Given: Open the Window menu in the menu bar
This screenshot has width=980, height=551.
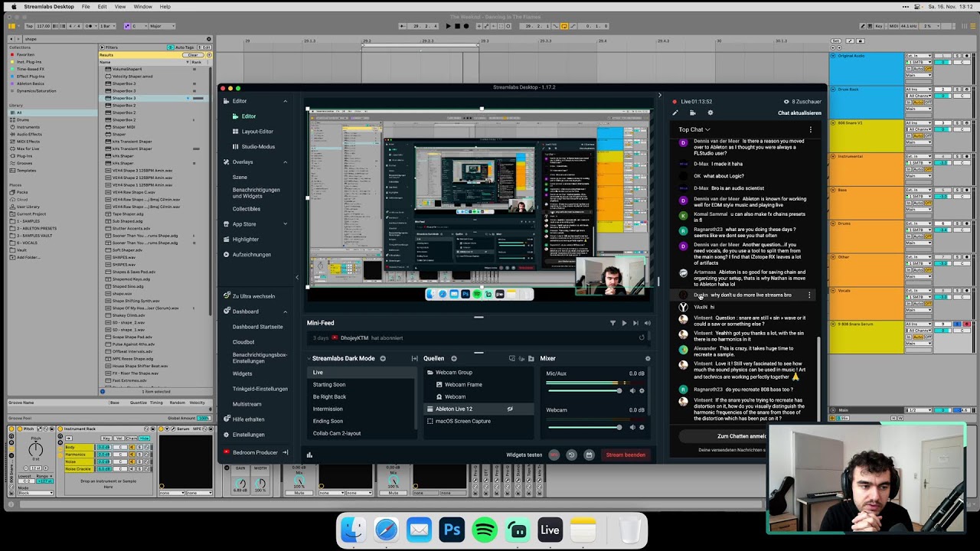Looking at the screenshot, I should [x=142, y=6].
